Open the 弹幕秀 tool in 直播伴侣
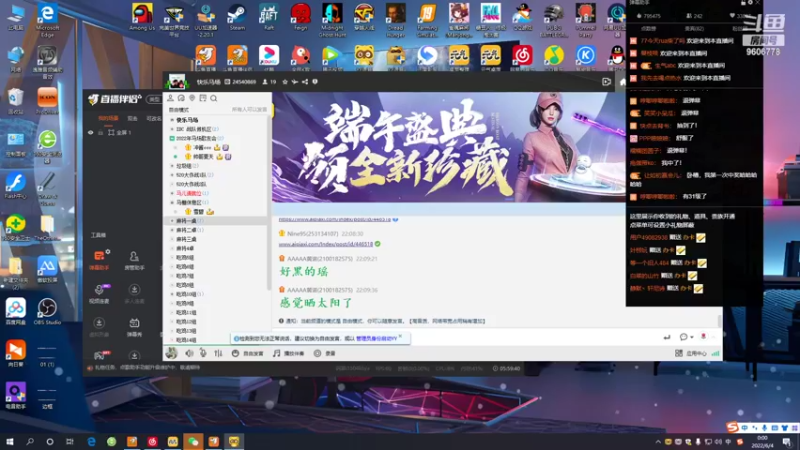This screenshot has width=800, height=450. tap(134, 327)
